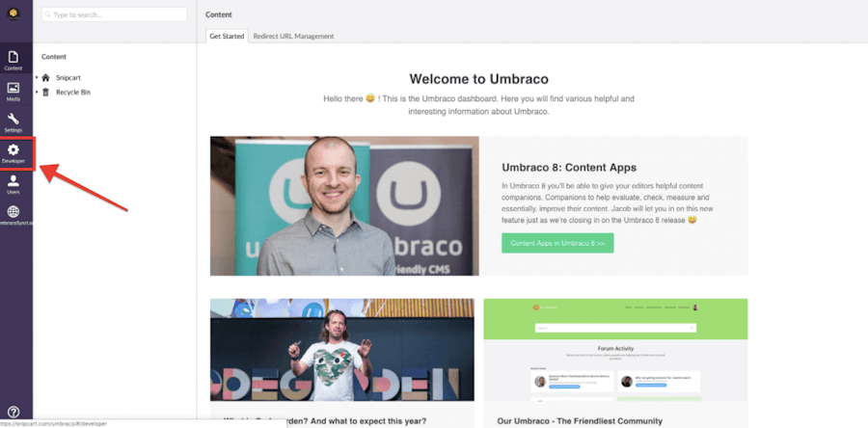Open the Settings wrench section

point(14,122)
